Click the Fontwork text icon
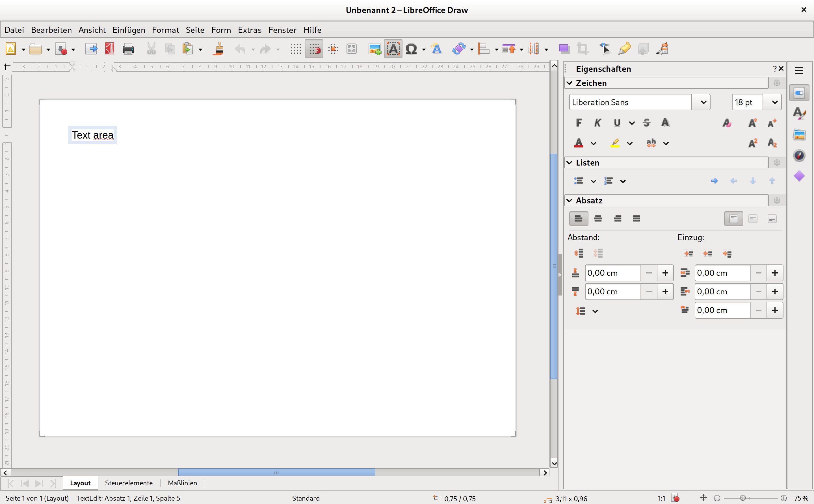The image size is (814, 504). (x=436, y=49)
